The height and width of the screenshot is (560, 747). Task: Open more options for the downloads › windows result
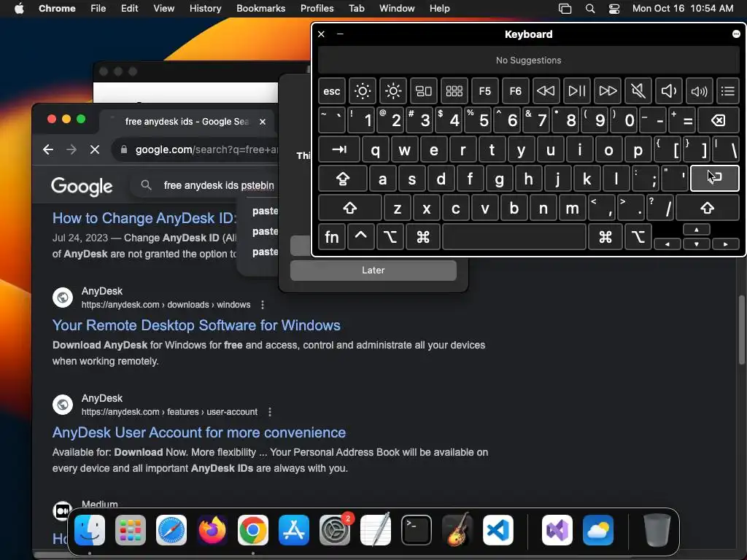pyautogui.click(x=263, y=305)
